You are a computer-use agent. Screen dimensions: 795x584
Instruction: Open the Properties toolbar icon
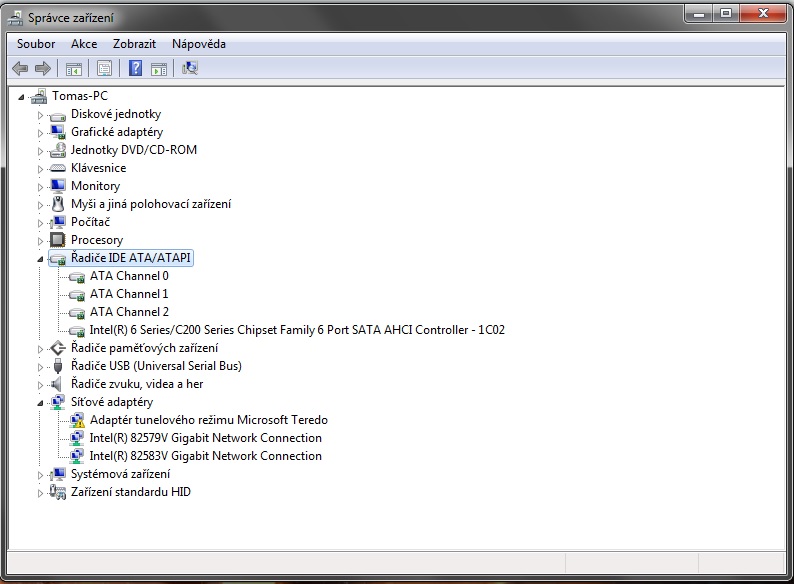(104, 68)
